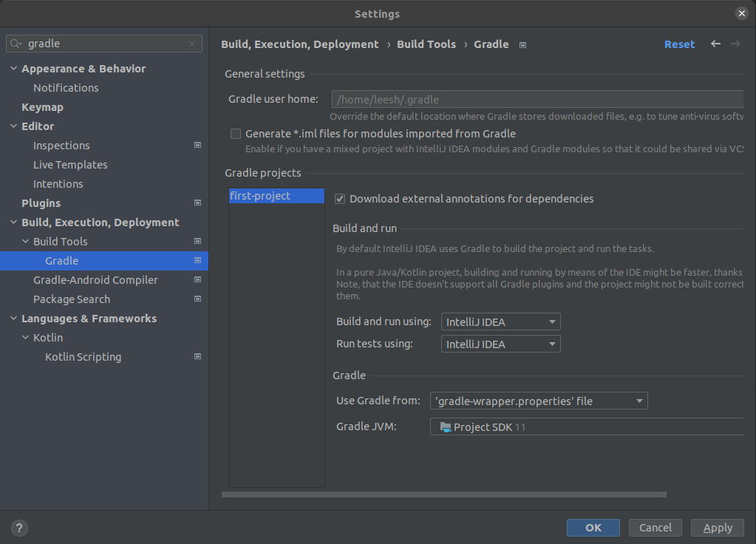756x544 pixels.
Task: Open Live Templates settings
Action: [x=70, y=164]
